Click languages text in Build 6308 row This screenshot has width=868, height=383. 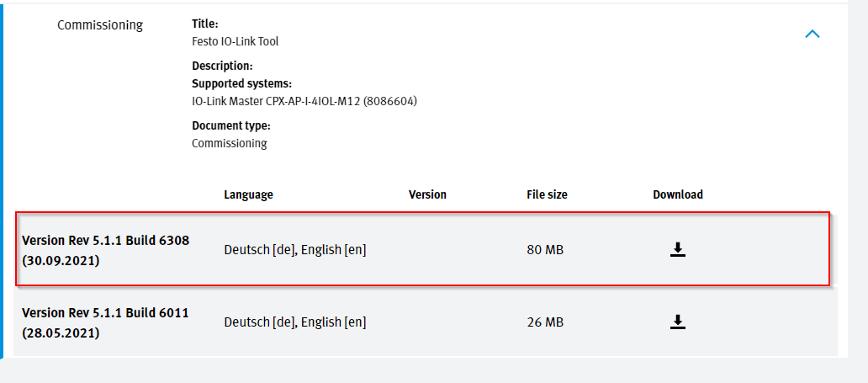click(295, 250)
